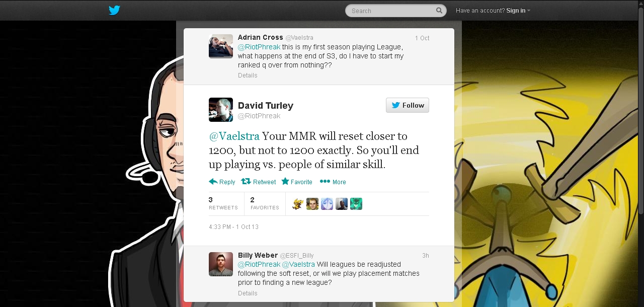The width and height of the screenshot is (644, 307).
Task: Follow David Turley
Action: click(408, 105)
